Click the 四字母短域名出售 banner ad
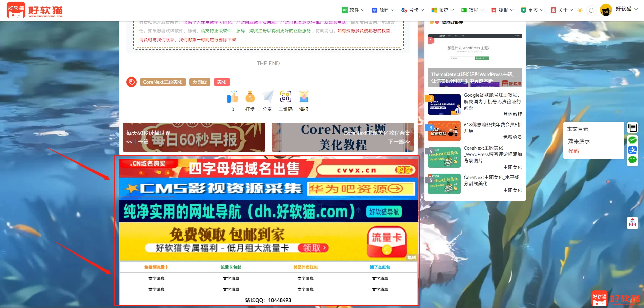644x308 pixels. [x=268, y=168]
